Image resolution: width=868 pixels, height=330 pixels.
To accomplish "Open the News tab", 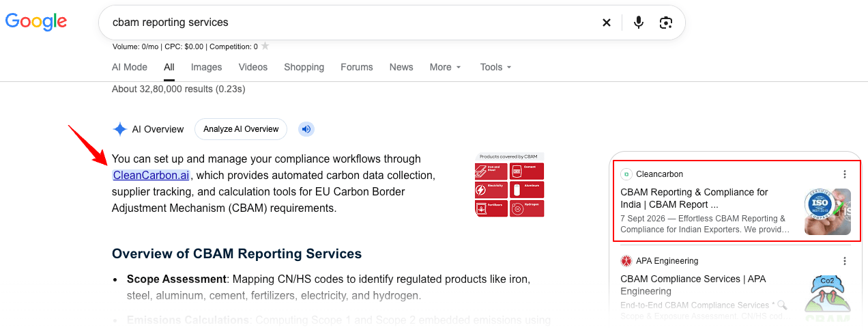I will pos(401,67).
